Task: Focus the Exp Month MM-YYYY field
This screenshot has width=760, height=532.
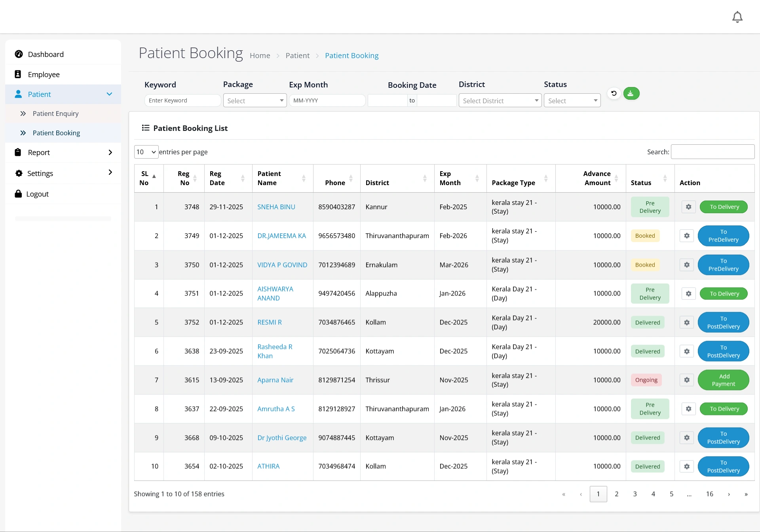Action: 327,100
